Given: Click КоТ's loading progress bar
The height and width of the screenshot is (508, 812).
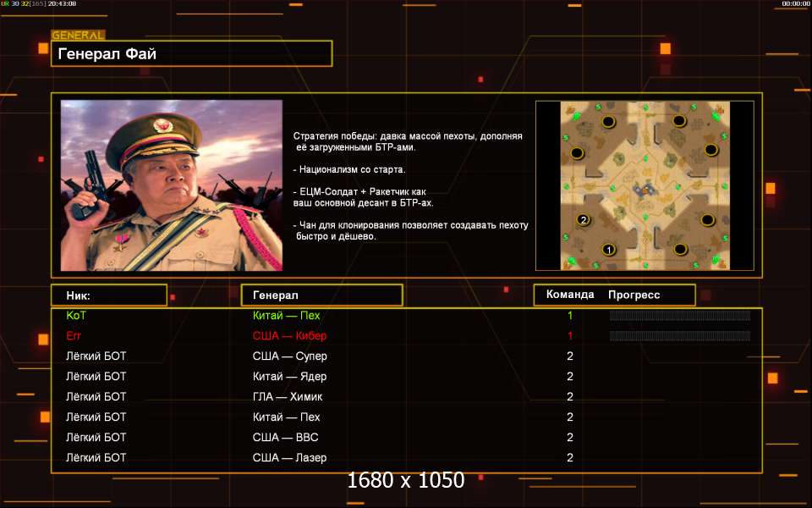Looking at the screenshot, I should coord(680,316).
